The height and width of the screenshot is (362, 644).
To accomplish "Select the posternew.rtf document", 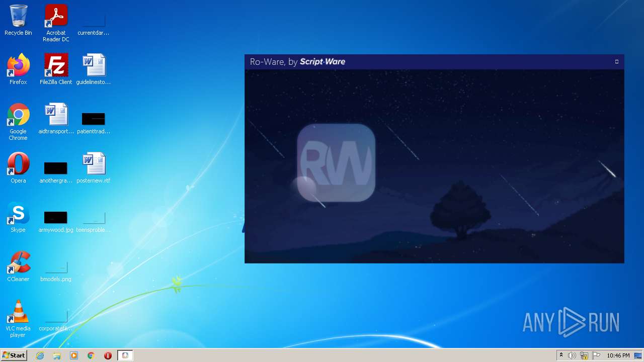I will tap(94, 167).
